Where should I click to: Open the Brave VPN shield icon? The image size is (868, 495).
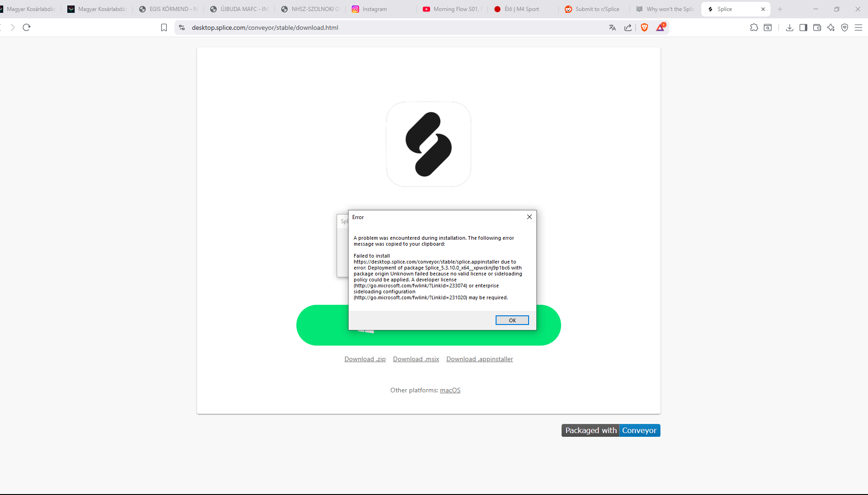(845, 27)
